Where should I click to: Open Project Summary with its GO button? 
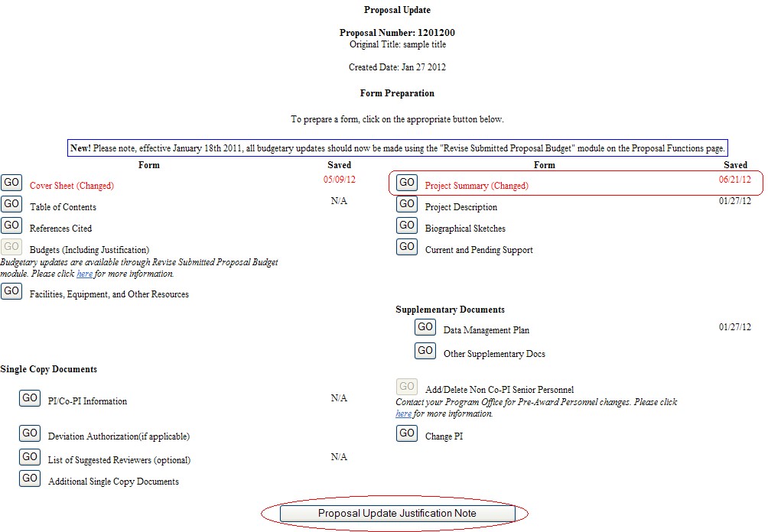(407, 183)
